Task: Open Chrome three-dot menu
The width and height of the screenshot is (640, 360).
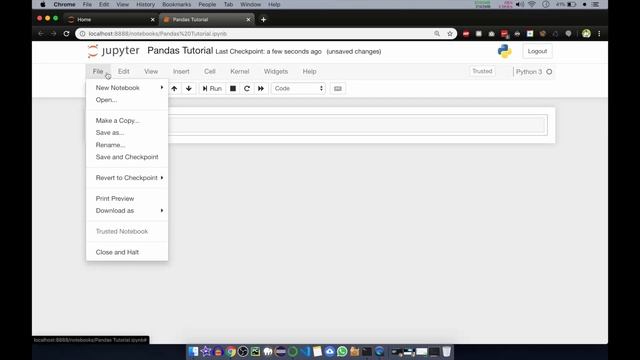Action: click(x=599, y=34)
